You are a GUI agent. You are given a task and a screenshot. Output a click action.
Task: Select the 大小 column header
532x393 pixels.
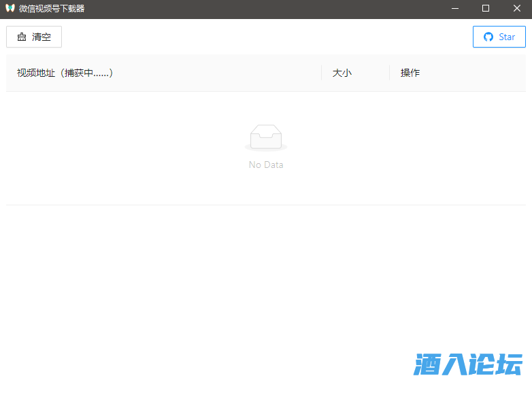[342, 73]
